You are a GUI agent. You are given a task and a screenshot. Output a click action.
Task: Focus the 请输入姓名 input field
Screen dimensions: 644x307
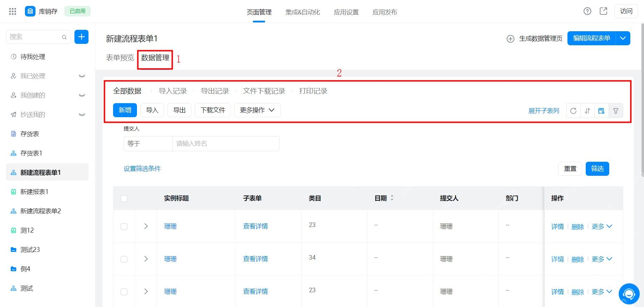(x=226, y=144)
